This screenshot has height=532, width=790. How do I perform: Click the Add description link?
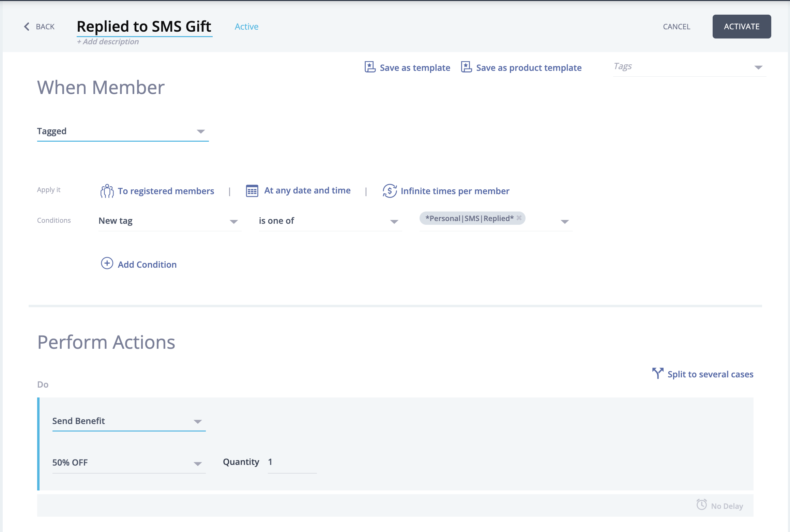pyautogui.click(x=108, y=42)
